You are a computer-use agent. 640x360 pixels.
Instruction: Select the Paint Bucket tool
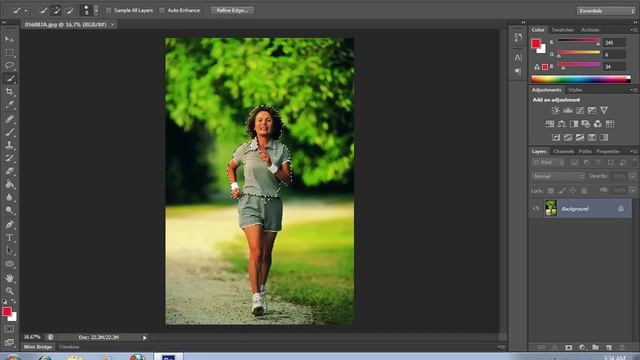pos(9,184)
